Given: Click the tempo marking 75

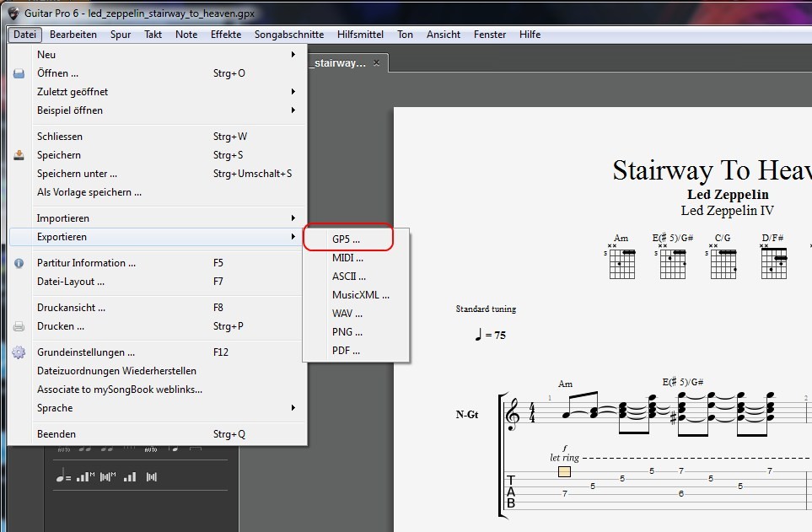Looking at the screenshot, I should (490, 335).
